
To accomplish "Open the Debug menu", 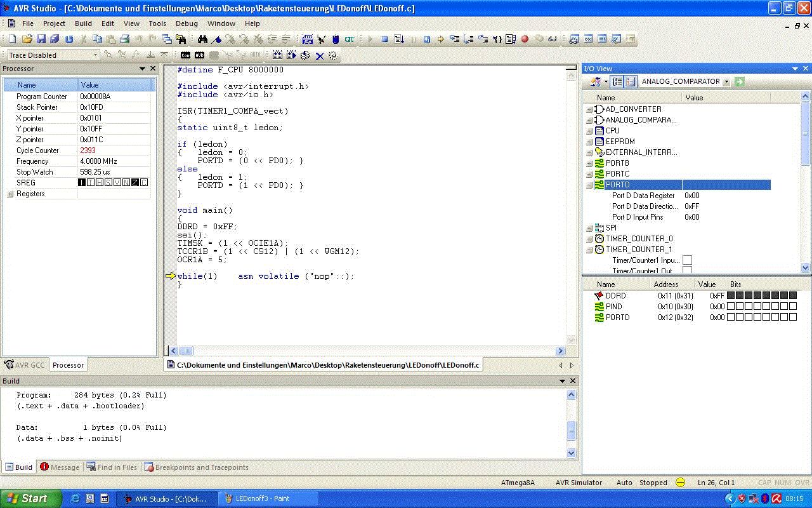I will tap(187, 23).
